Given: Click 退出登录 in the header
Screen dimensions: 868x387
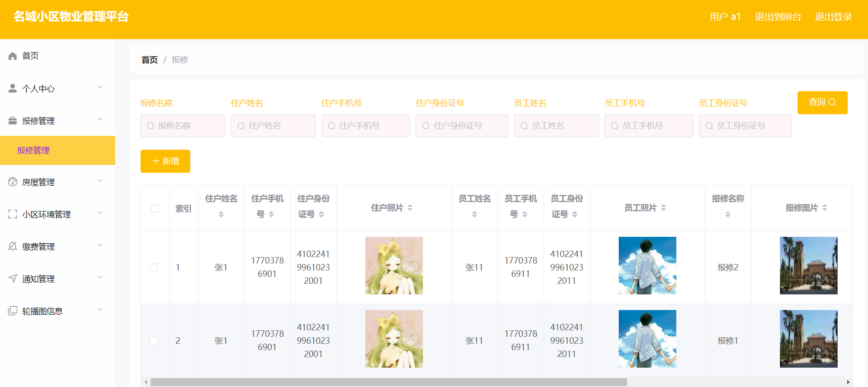Looking at the screenshot, I should click(x=833, y=17).
